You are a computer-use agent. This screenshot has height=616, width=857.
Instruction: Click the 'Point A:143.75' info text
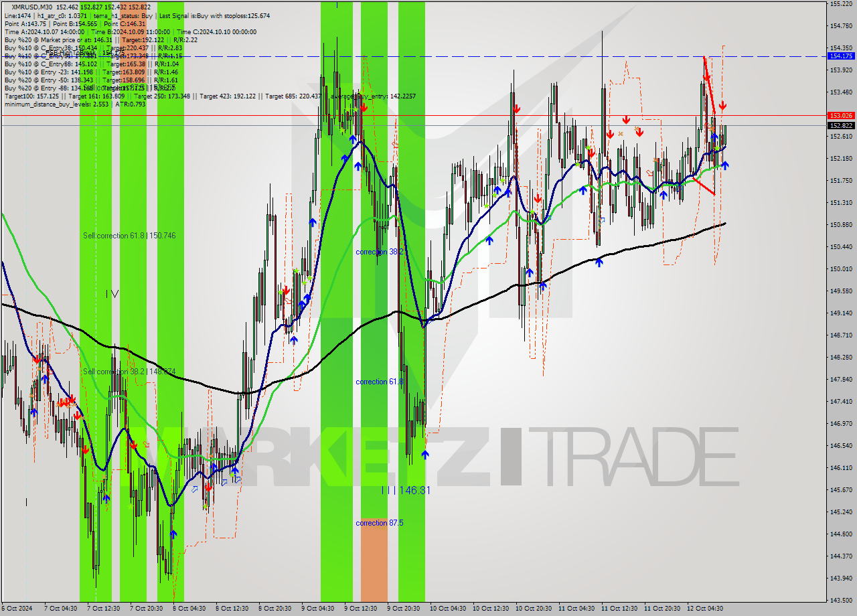[x=25, y=23]
